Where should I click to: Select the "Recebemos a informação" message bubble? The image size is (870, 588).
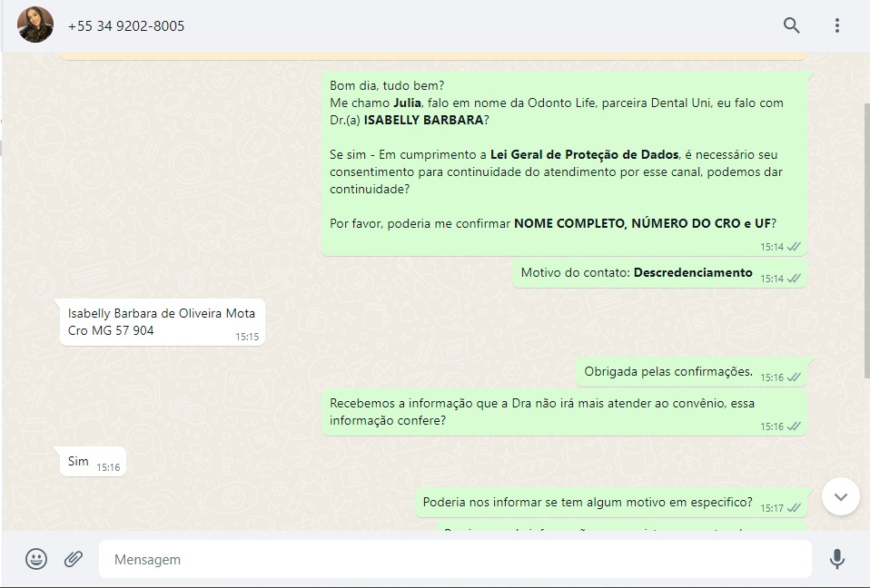click(x=542, y=412)
